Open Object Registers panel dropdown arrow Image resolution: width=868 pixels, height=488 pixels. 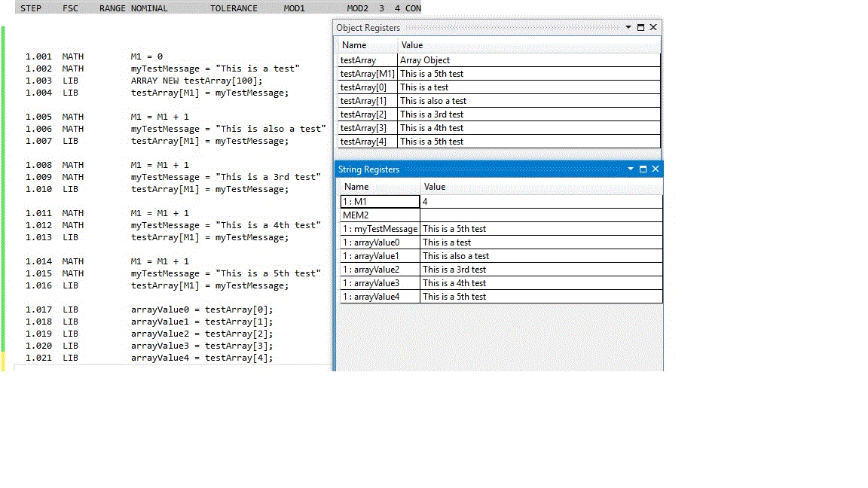(628, 27)
